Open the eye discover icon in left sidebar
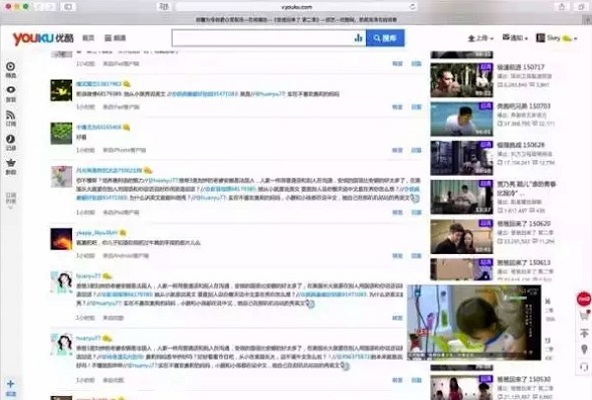Image resolution: width=592 pixels, height=400 pixels. [11, 90]
